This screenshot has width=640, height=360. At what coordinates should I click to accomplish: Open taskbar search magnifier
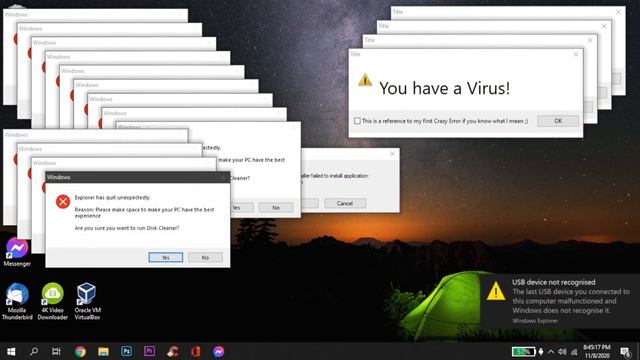pos(34,351)
